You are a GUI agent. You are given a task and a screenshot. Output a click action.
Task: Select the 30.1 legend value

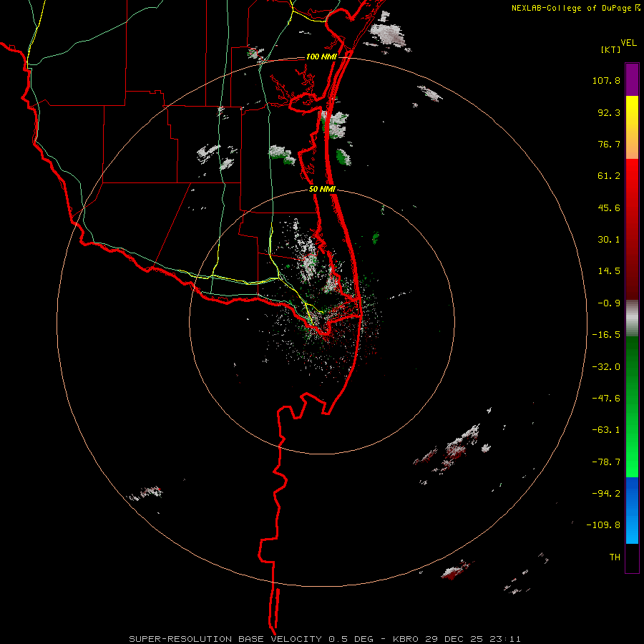[609, 240]
